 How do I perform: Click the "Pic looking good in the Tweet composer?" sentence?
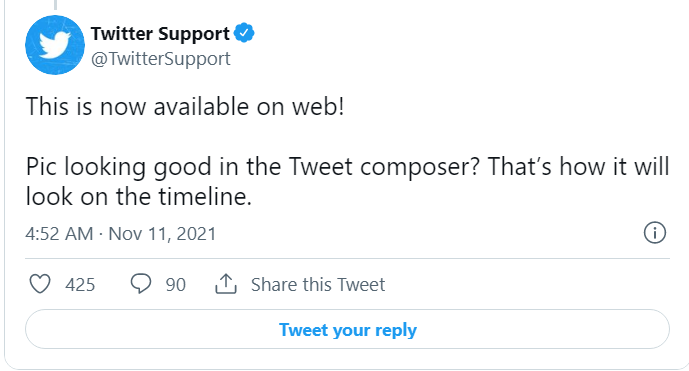coord(252,167)
